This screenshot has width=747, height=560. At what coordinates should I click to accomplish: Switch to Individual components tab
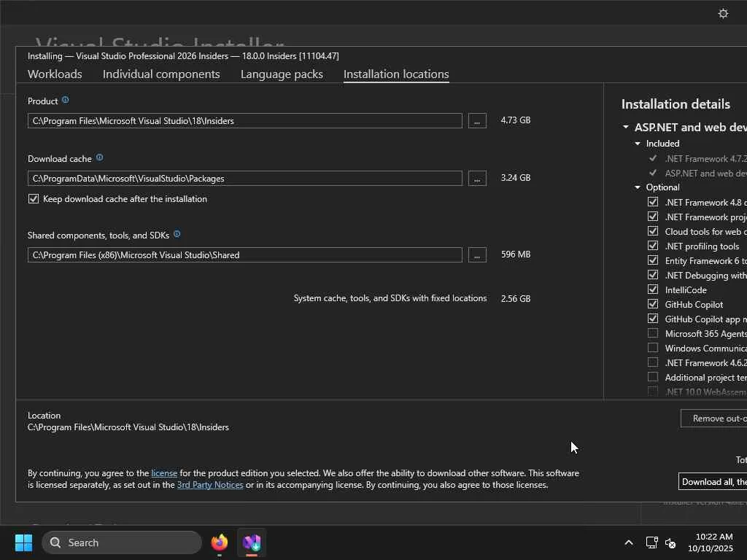(x=161, y=74)
